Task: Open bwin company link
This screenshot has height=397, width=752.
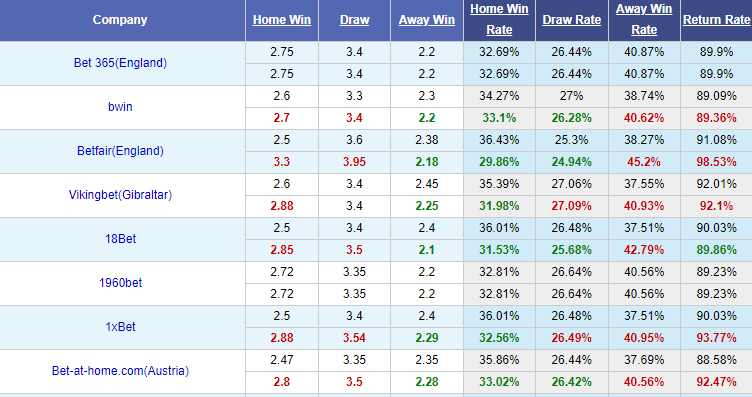Action: point(120,106)
